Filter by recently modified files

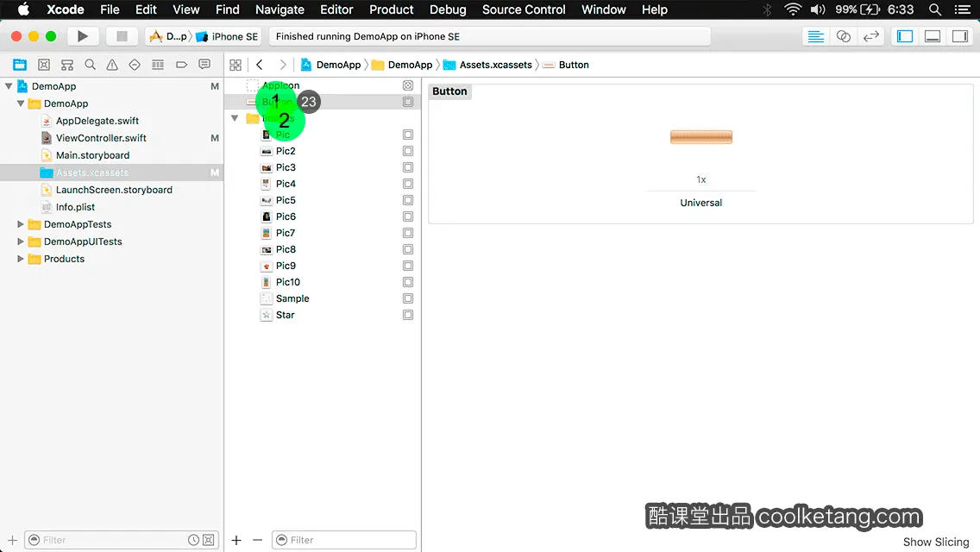[194, 540]
